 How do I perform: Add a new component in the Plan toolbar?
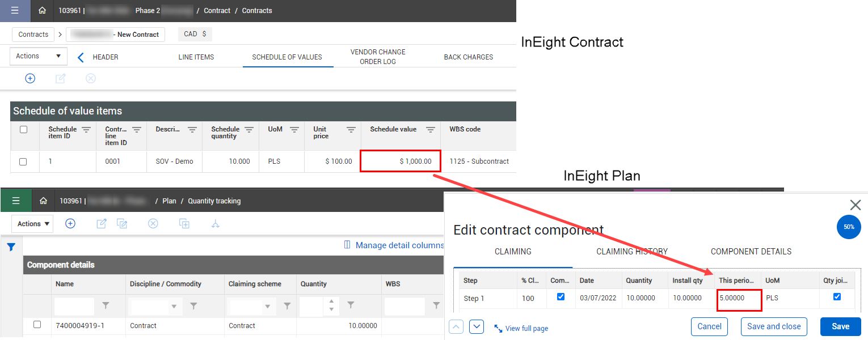[70, 224]
